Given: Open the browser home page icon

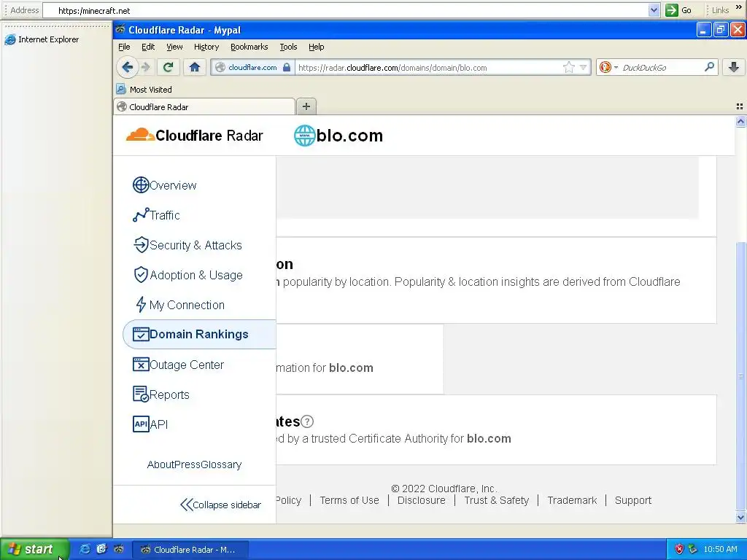Looking at the screenshot, I should (194, 68).
